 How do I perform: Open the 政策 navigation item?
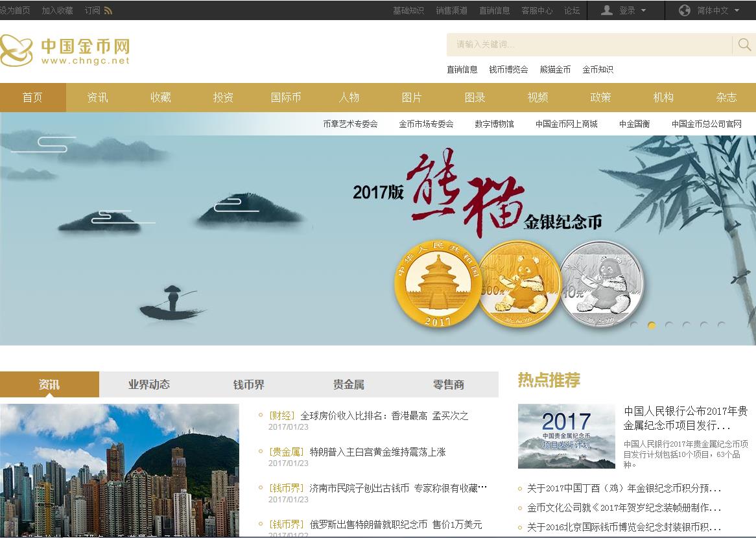600,97
